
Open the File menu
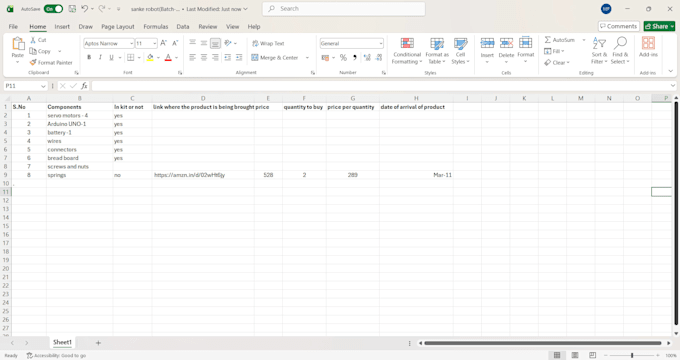tap(13, 26)
